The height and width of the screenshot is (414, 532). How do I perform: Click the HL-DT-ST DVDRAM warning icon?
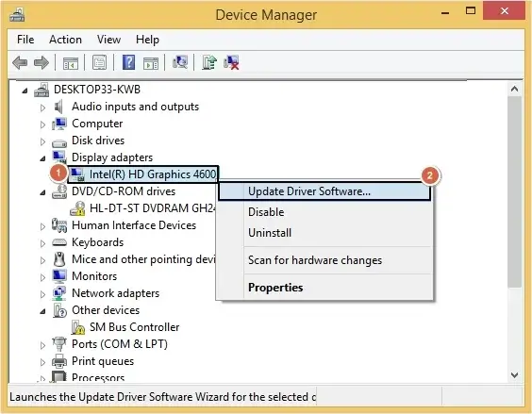pyautogui.click(x=77, y=208)
